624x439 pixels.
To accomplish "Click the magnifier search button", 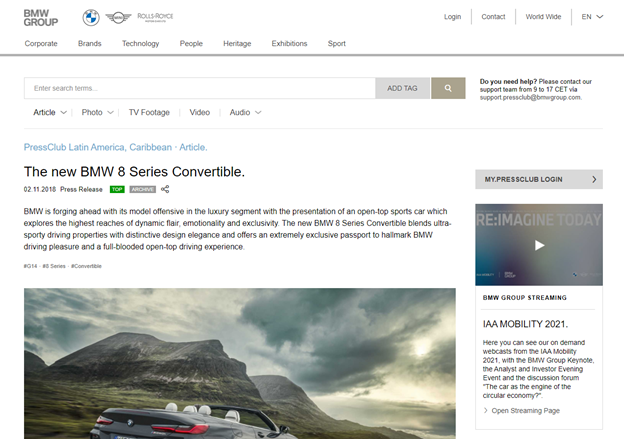I will tap(448, 88).
